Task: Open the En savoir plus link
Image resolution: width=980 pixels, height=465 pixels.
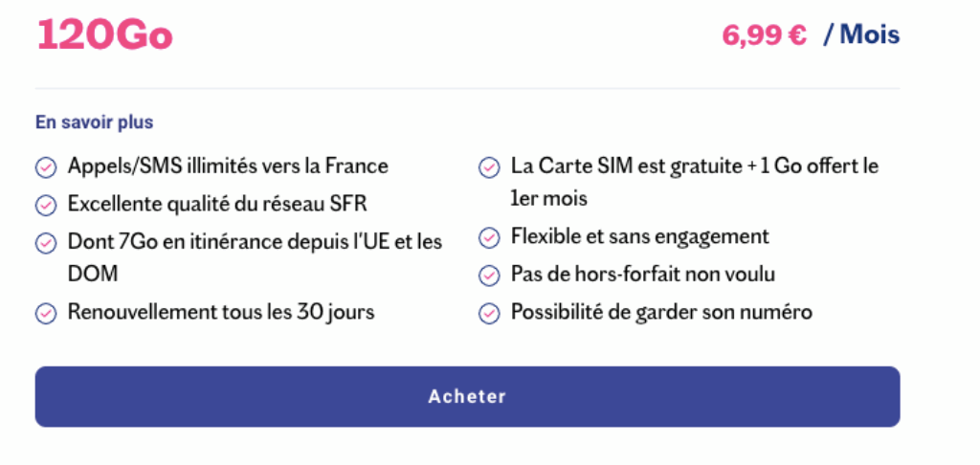Action: point(95,122)
